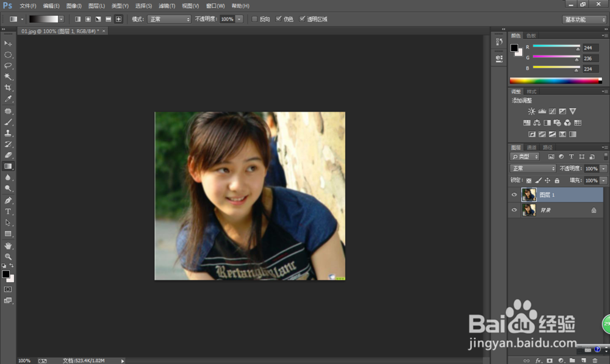This screenshot has width=610, height=364.
Task: Toggle lock image pixels
Action: (x=538, y=180)
